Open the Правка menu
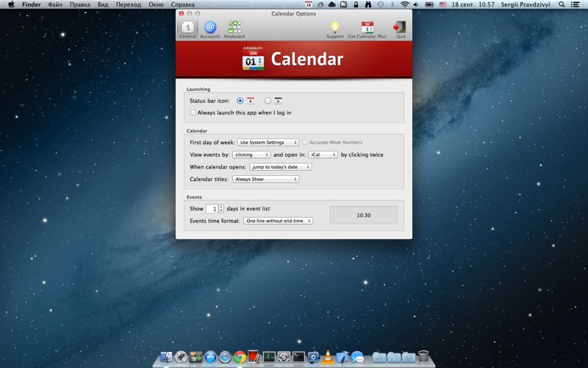The width and height of the screenshot is (588, 368). (80, 4)
